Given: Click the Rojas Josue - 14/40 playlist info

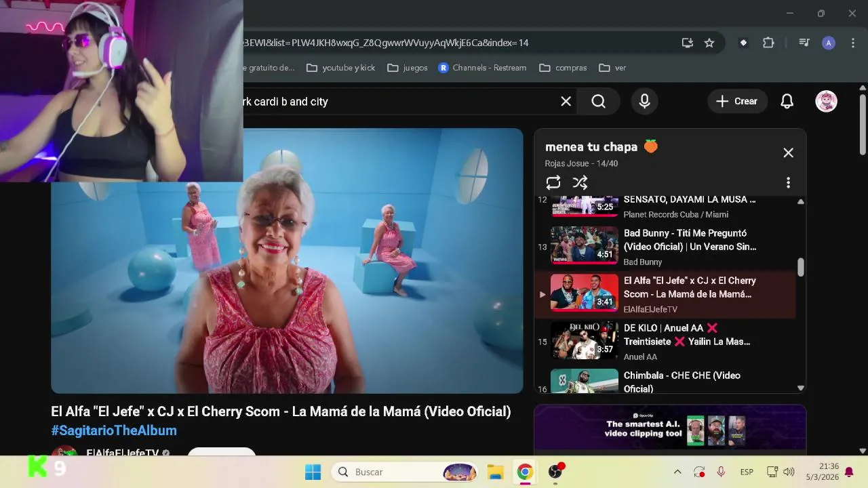Looking at the screenshot, I should click(x=581, y=163).
